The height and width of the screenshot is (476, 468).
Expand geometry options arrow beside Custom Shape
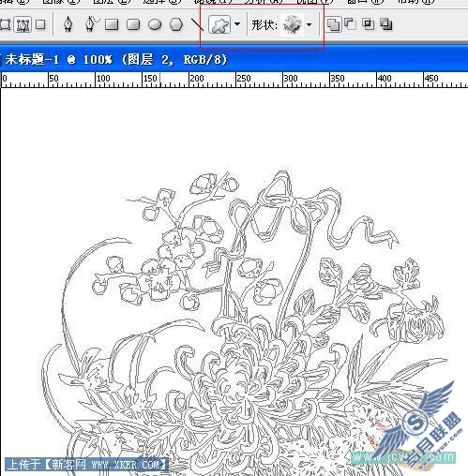coord(237,24)
